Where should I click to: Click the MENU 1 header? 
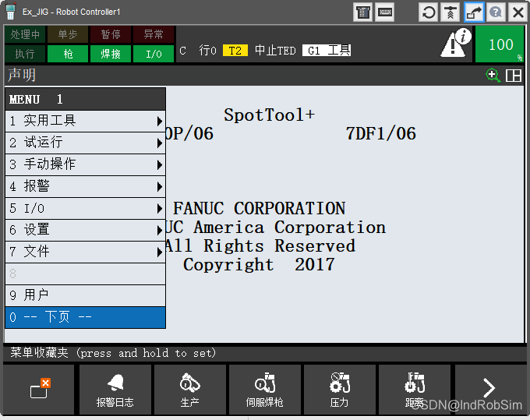[x=85, y=99]
